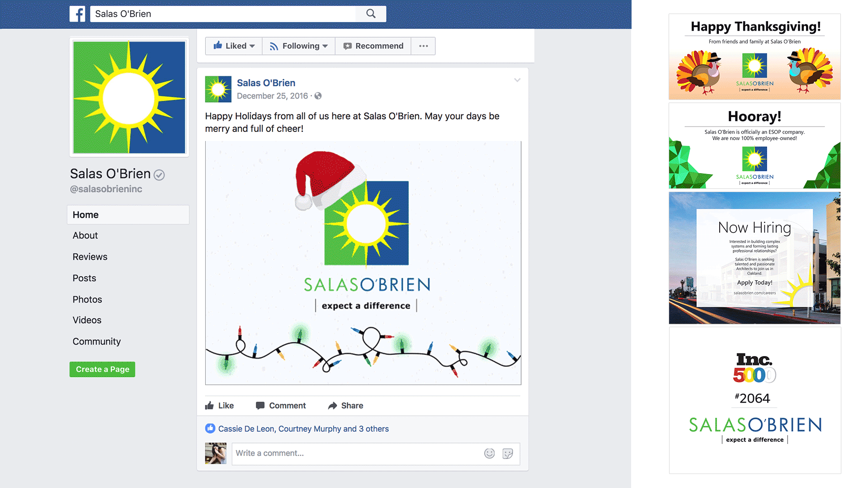Click the post author's small avatar
The height and width of the screenshot is (488, 868).
coord(218,89)
